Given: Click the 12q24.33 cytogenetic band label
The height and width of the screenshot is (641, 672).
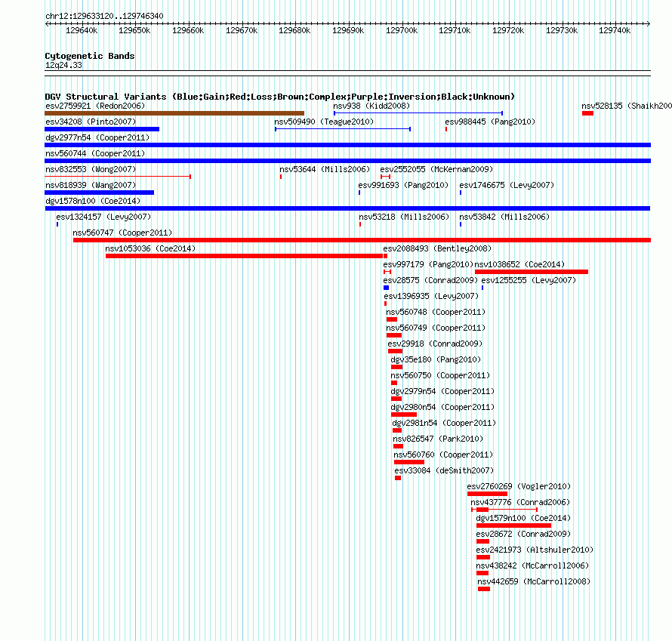Looking at the screenshot, I should (x=63, y=65).
